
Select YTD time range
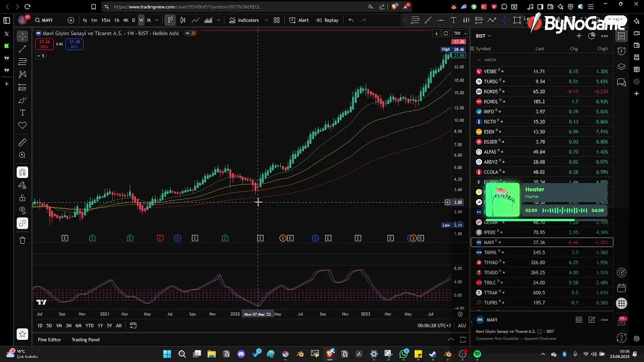(90, 326)
